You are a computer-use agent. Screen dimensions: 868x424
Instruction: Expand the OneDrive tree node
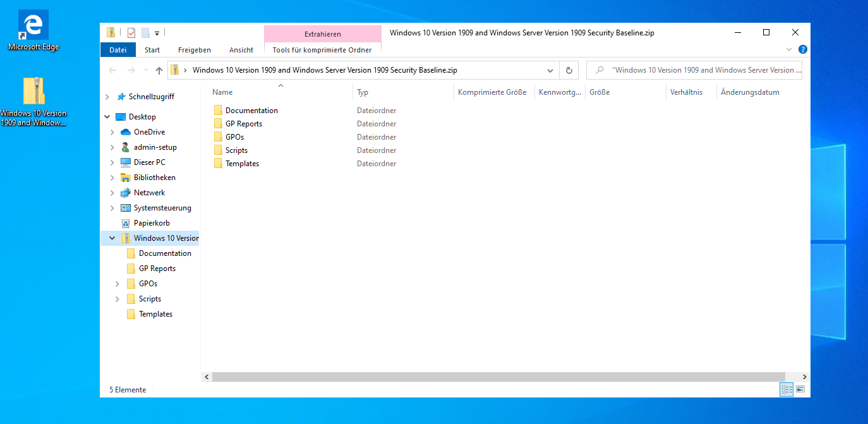pyautogui.click(x=112, y=132)
